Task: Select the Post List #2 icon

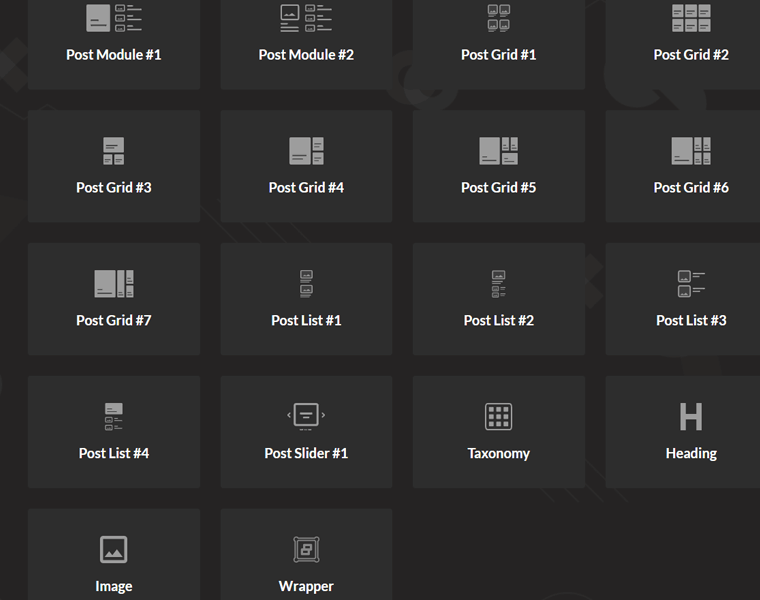Action: pos(498,284)
